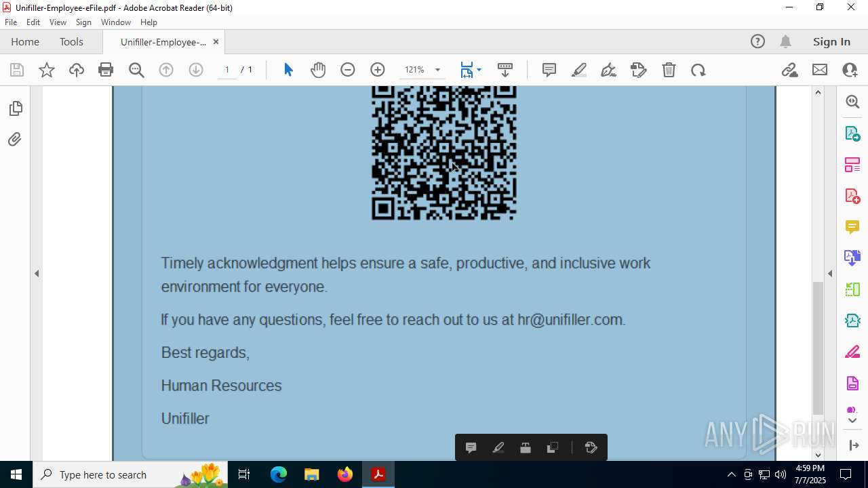Open notifications bell
The width and height of the screenshot is (868, 488).
[785, 41]
